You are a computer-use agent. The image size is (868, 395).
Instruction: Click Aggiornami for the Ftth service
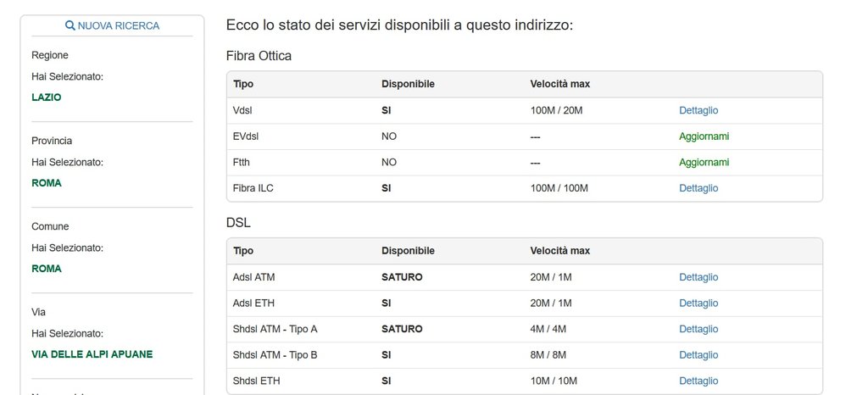point(704,163)
